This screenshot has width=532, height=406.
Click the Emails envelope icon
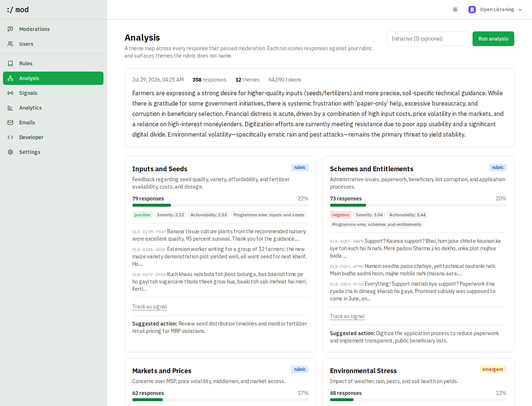tap(10, 123)
